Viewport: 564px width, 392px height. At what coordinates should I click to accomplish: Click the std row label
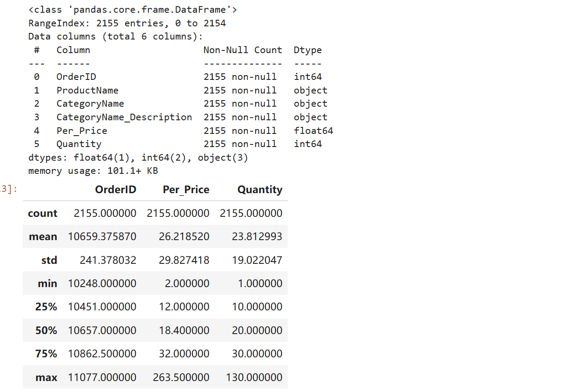(49, 260)
